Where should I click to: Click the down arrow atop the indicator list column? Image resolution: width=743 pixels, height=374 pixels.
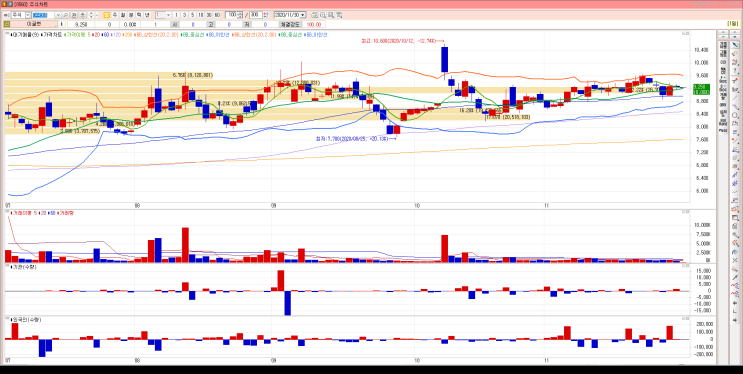pyautogui.click(x=723, y=36)
